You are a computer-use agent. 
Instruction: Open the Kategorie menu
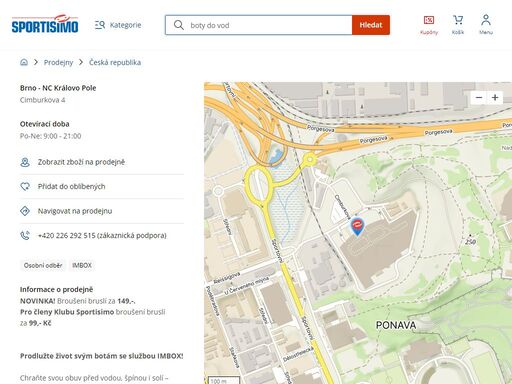pyautogui.click(x=118, y=25)
